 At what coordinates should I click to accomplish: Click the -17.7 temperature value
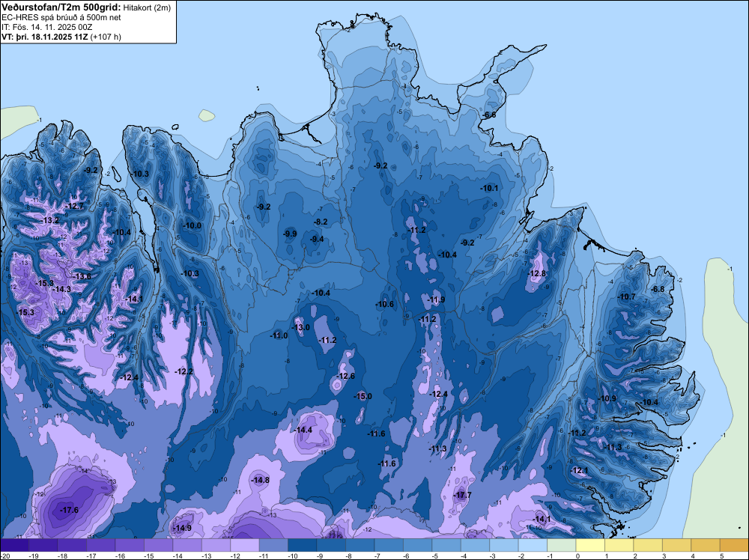(462, 495)
